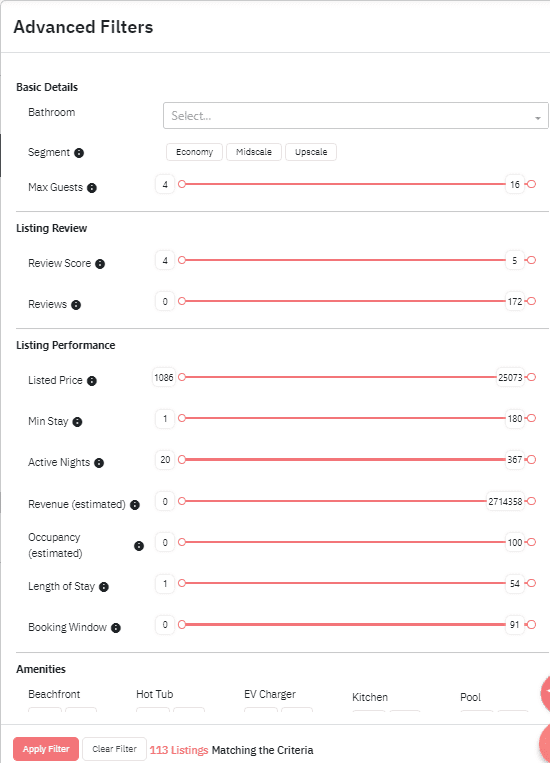The height and width of the screenshot is (763, 550).
Task: Edit Length of Stay maximum value 54
Action: [514, 583]
